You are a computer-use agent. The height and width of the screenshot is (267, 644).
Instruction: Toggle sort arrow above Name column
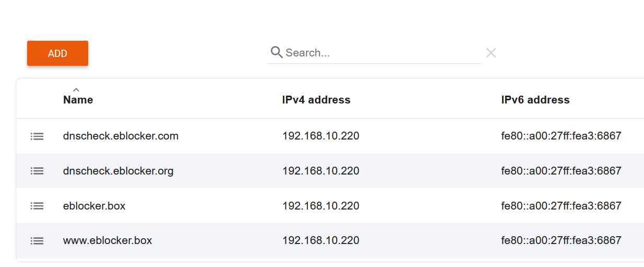coord(76,90)
